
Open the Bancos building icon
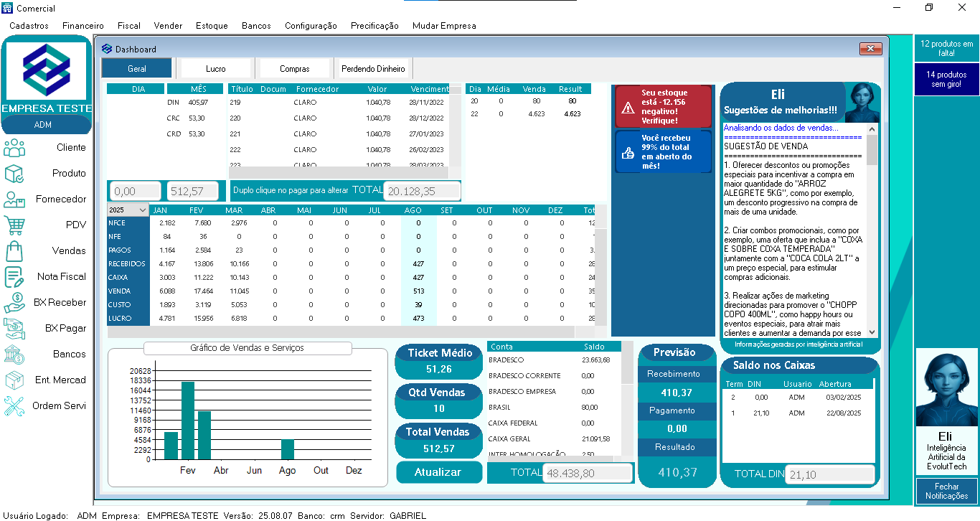point(15,355)
